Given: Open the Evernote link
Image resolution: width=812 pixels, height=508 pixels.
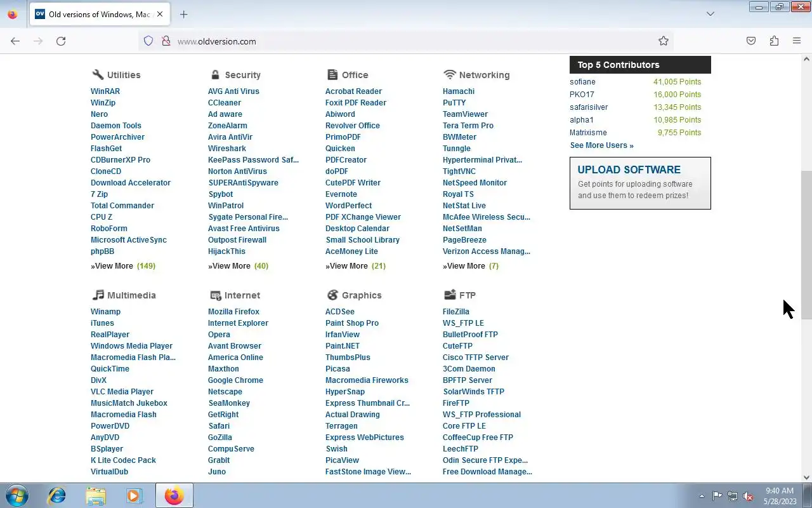Looking at the screenshot, I should (341, 194).
